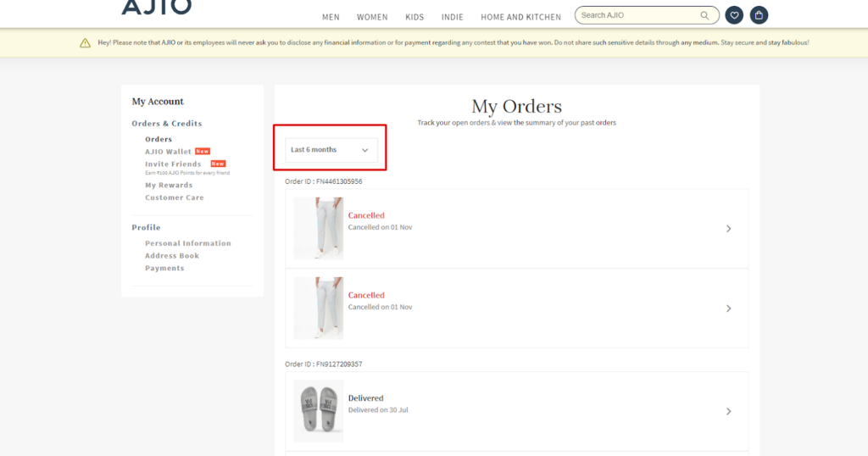868x456 pixels.
Task: Click the New badge beside AJIO Wallet
Action: tap(203, 151)
